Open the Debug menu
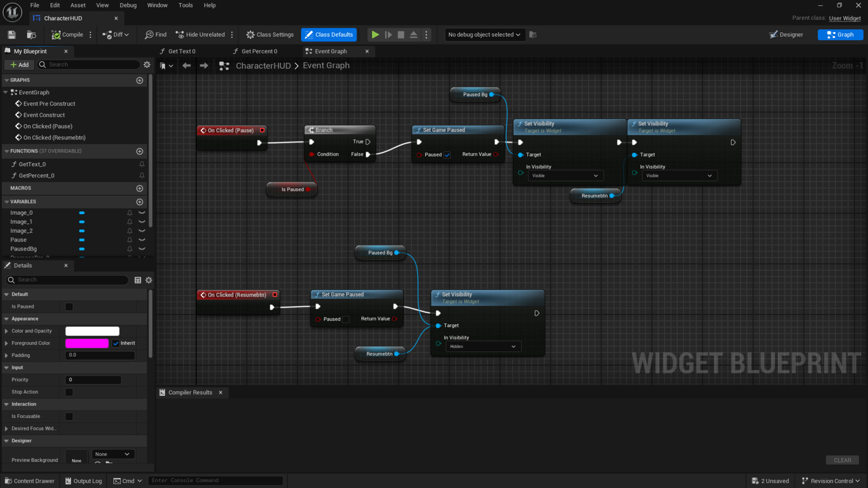This screenshot has width=868, height=488. (x=128, y=5)
